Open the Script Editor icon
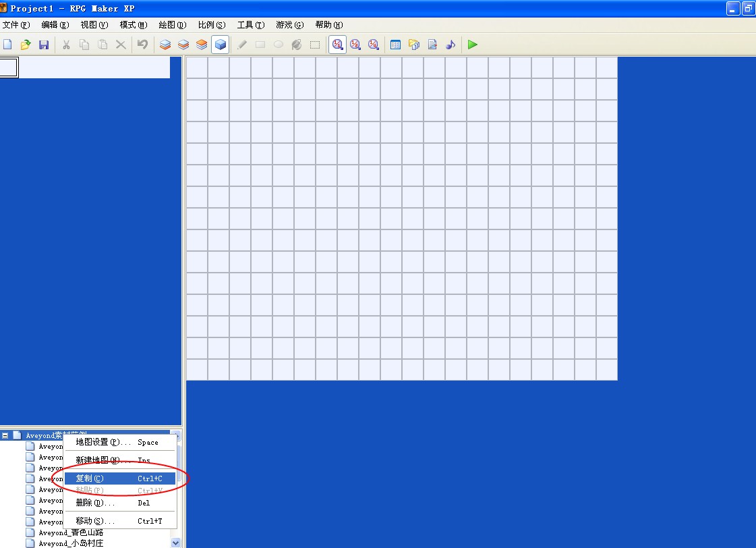Image resolution: width=756 pixels, height=548 pixels. point(432,45)
